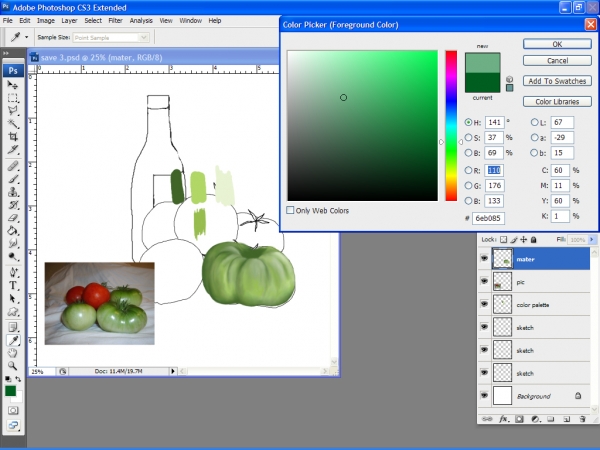The image size is (600, 450).
Task: Open the File menu
Action: click(8, 21)
